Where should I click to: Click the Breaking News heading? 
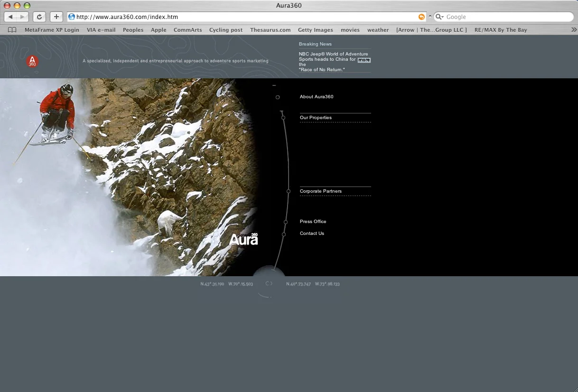[315, 44]
